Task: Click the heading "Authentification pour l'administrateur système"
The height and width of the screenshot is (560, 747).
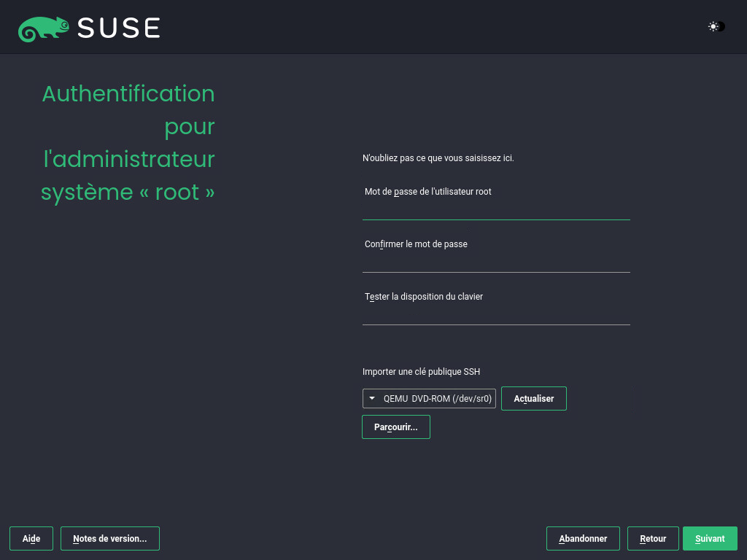Action: pos(128,143)
